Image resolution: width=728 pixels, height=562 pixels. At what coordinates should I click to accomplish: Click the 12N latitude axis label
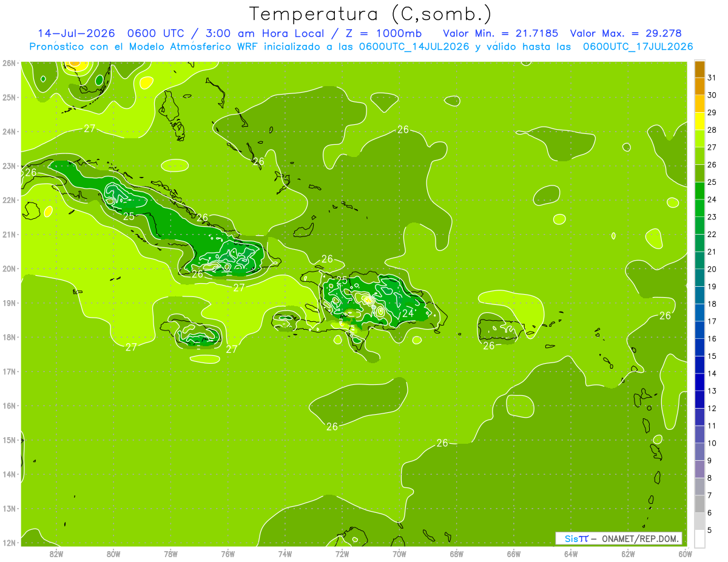coord(8,543)
